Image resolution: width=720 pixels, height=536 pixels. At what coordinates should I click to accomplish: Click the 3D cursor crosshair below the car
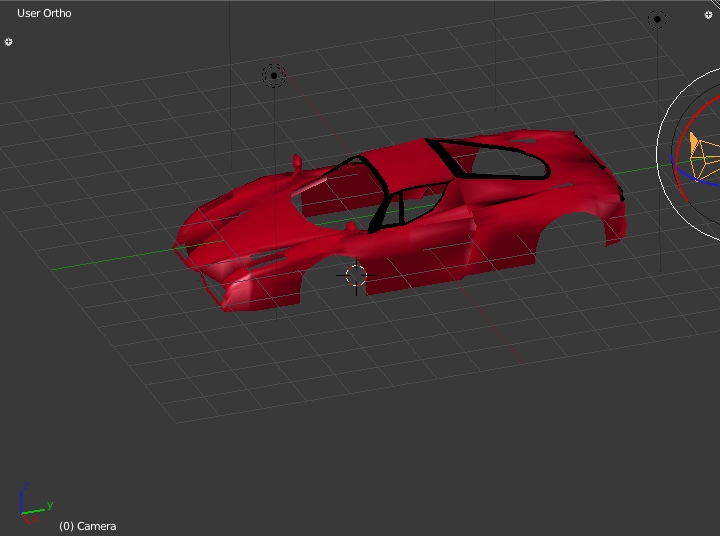click(x=356, y=276)
